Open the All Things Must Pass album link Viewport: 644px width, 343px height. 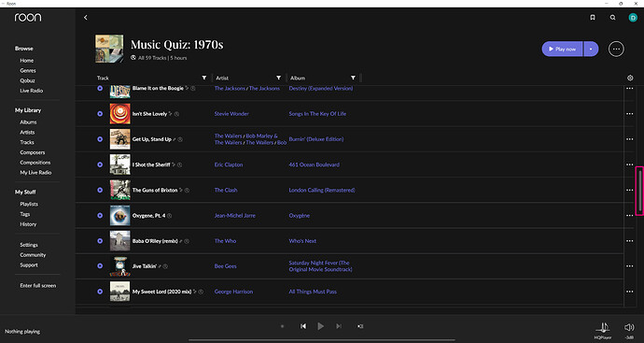[313, 292]
